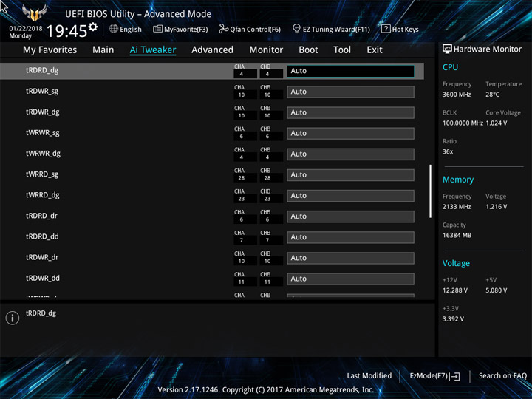Open the Monitor tab
This screenshot has height=399, width=532.
pyautogui.click(x=266, y=50)
